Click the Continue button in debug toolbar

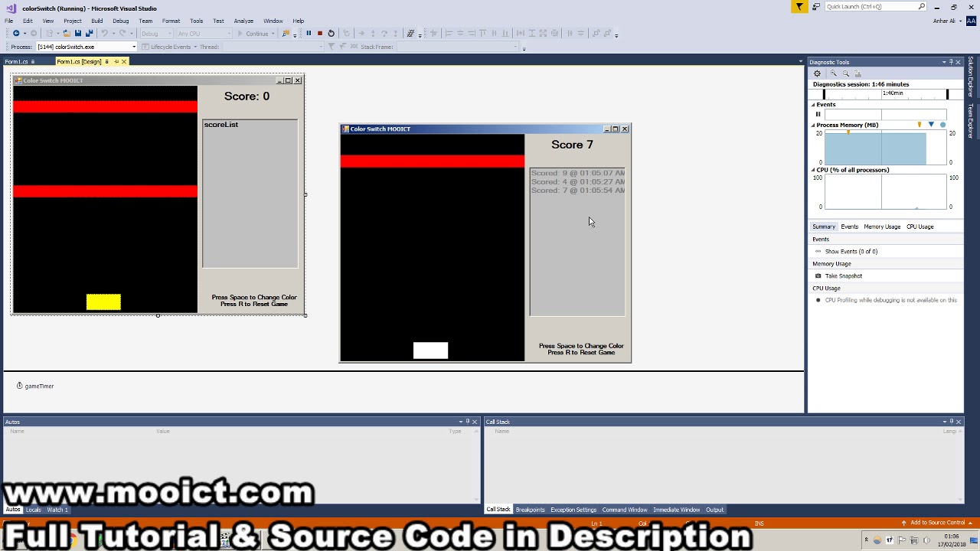253,34
